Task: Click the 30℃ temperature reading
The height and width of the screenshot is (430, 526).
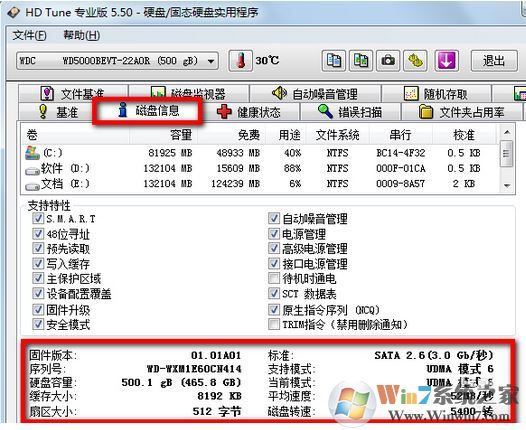Action: [267, 60]
